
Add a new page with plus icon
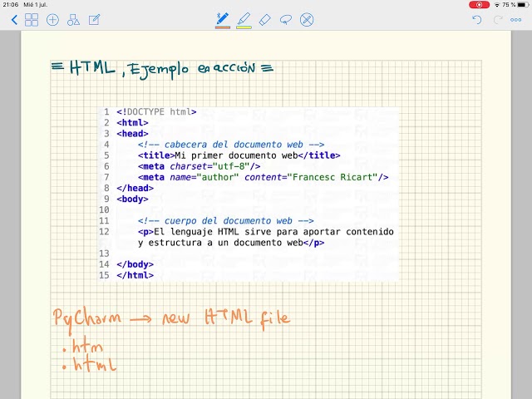click(52, 20)
